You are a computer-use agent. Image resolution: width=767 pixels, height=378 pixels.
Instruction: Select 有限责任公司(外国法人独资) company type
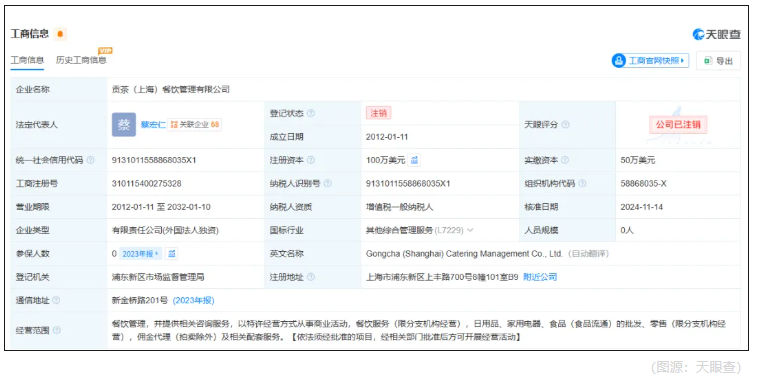click(165, 230)
